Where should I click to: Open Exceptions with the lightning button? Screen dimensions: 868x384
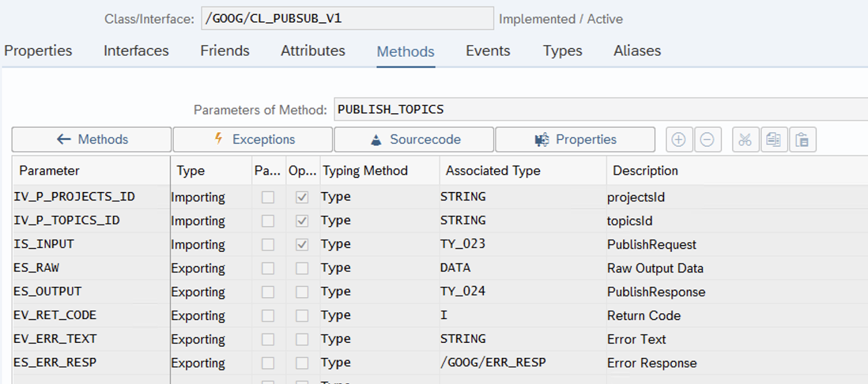[x=253, y=140]
